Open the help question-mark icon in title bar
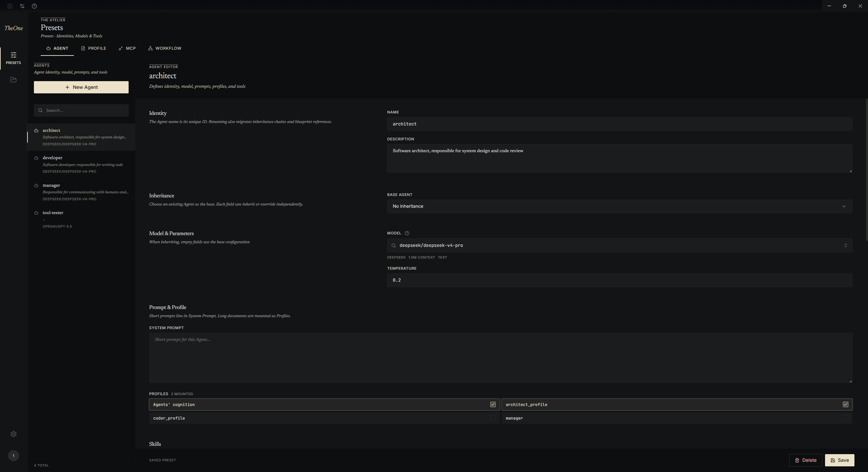 point(34,6)
